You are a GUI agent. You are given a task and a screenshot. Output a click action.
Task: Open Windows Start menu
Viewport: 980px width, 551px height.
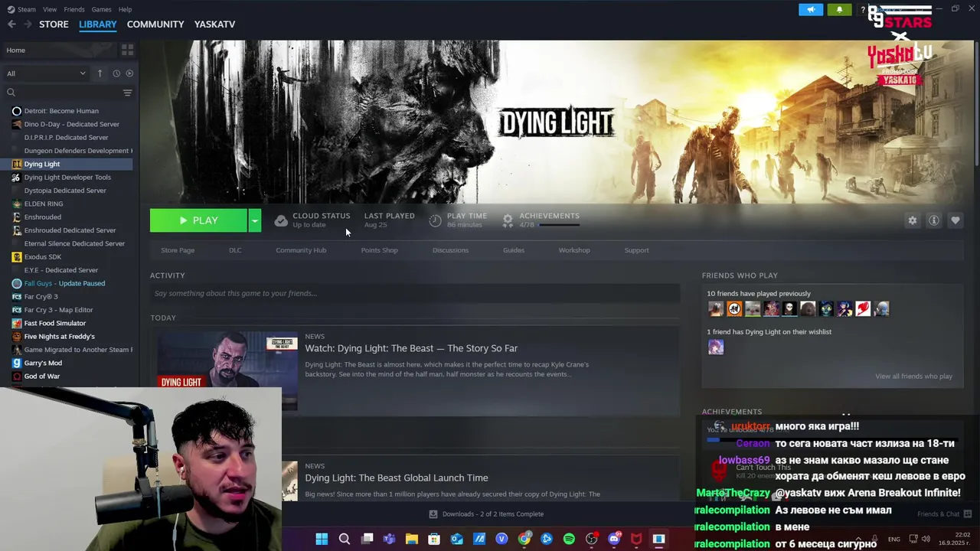click(x=322, y=539)
